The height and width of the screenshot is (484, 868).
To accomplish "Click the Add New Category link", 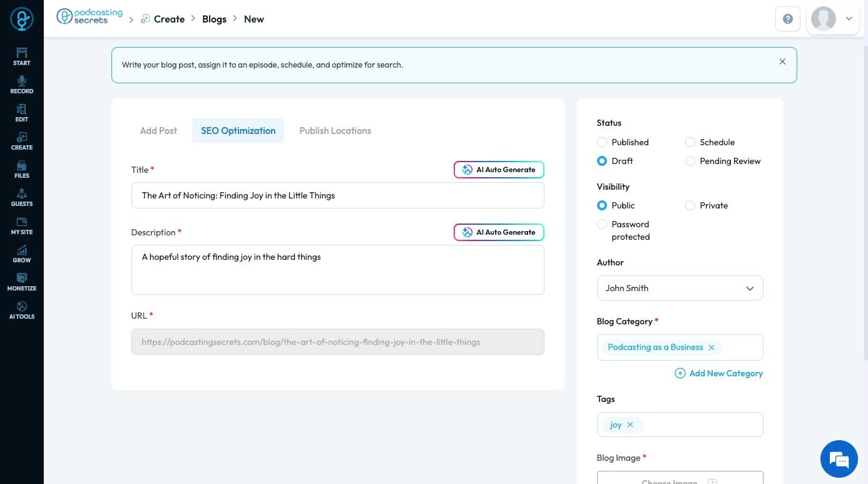I will coord(719,373).
